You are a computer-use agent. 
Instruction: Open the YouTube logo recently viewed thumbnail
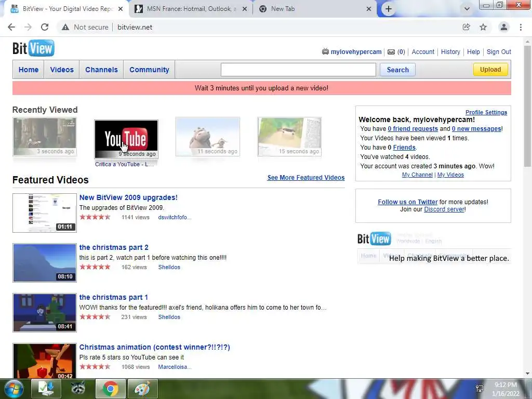click(126, 139)
